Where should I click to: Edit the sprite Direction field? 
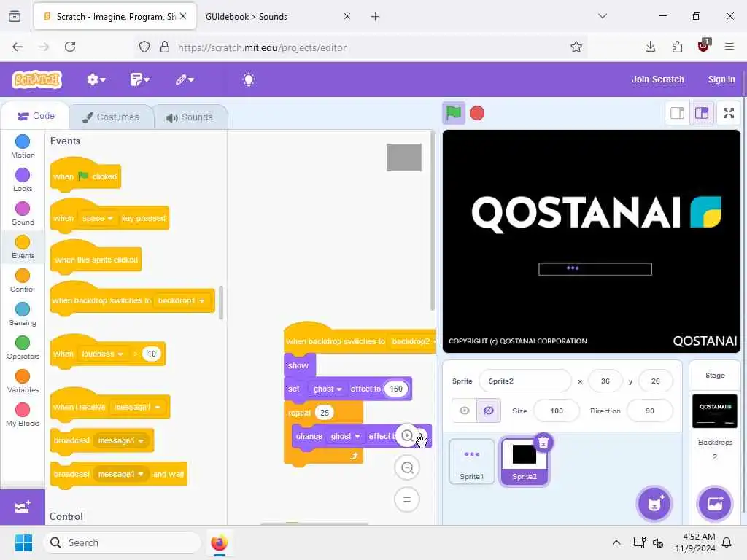[650, 411]
